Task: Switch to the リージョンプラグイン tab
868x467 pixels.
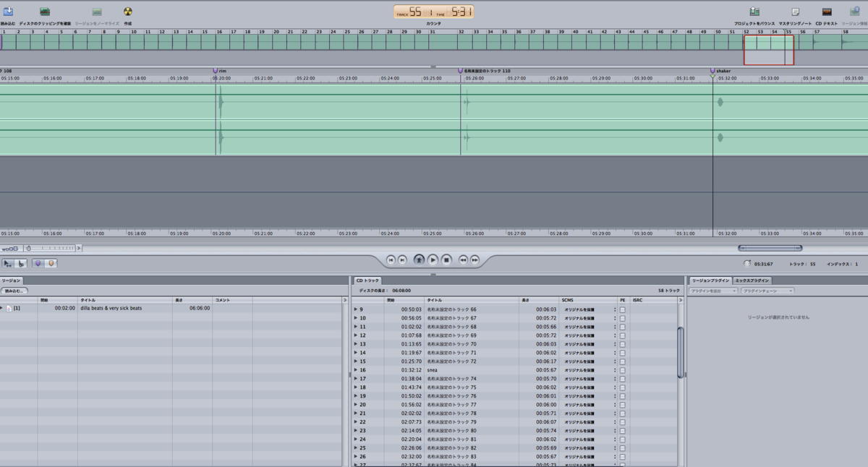Action: (x=710, y=280)
